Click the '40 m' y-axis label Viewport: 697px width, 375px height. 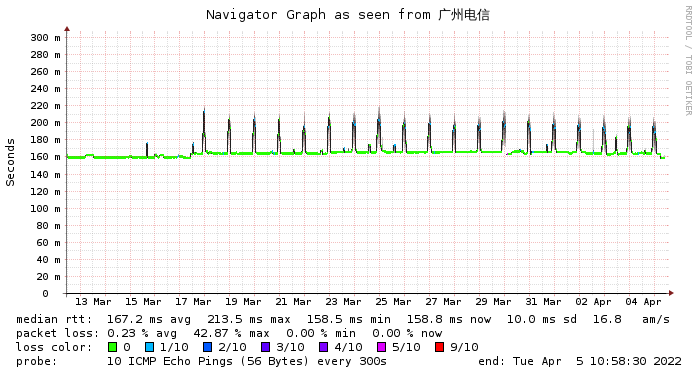click(49, 259)
